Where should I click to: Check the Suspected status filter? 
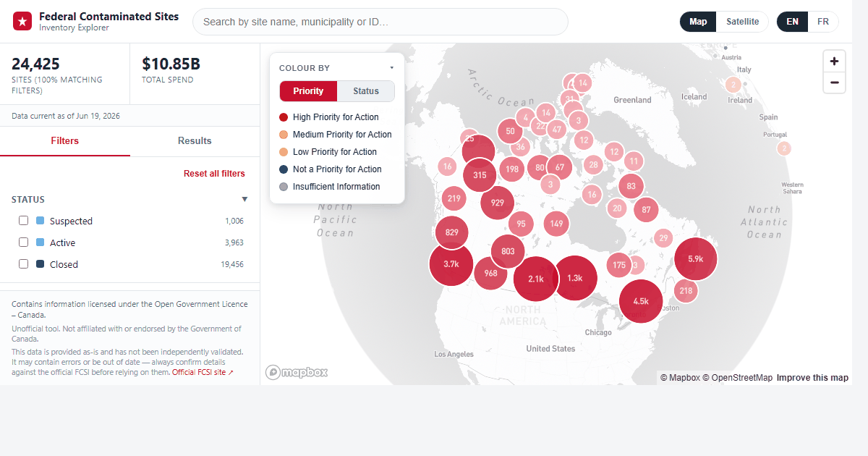coord(24,221)
